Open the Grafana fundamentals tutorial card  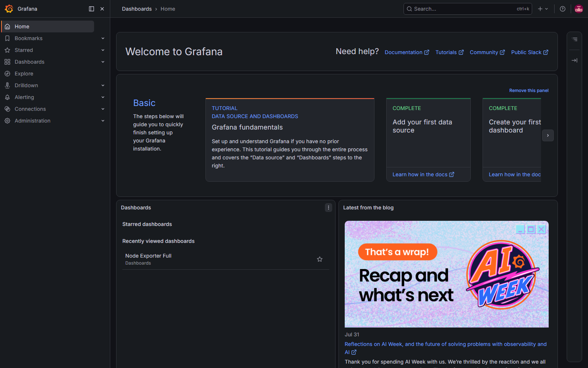[x=290, y=140]
